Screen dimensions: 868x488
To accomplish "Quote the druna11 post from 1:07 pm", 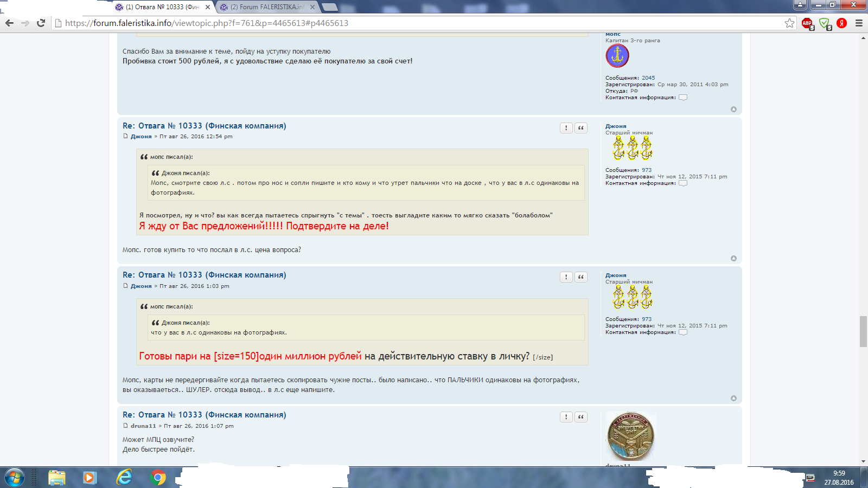I will click(581, 417).
